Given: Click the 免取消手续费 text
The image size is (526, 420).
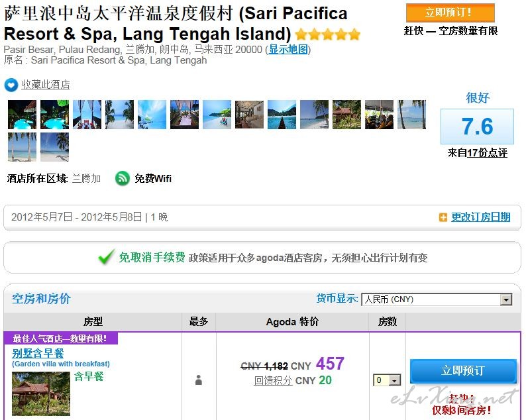Looking at the screenshot, I should [x=152, y=257].
